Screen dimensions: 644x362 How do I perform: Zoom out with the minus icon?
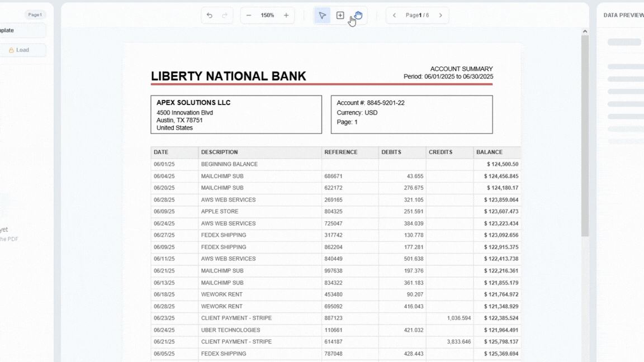(x=249, y=16)
